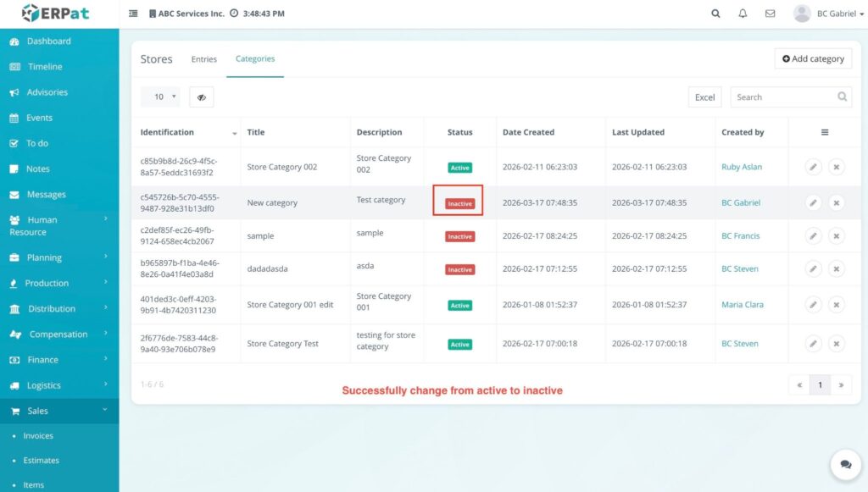
Task: Toggle the Inactive status badge of New category
Action: point(460,204)
